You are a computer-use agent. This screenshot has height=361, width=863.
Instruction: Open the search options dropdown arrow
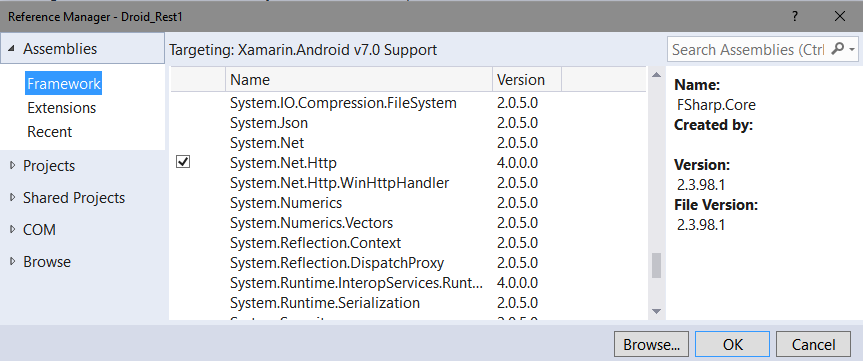pos(852,50)
